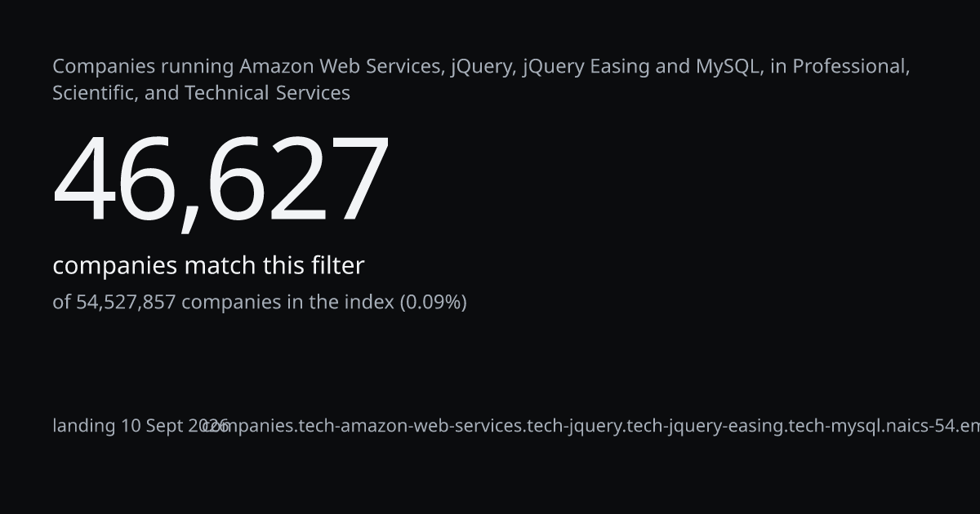Click 'companies match this filter' label
The width and height of the screenshot is (980, 514).
[x=208, y=266]
